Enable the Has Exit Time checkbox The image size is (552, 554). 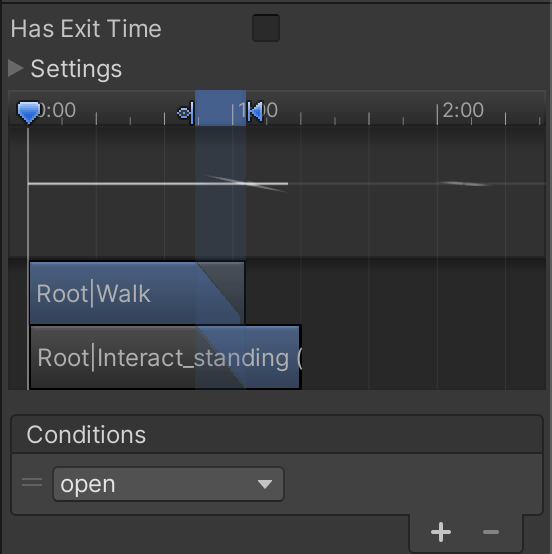[x=266, y=28]
